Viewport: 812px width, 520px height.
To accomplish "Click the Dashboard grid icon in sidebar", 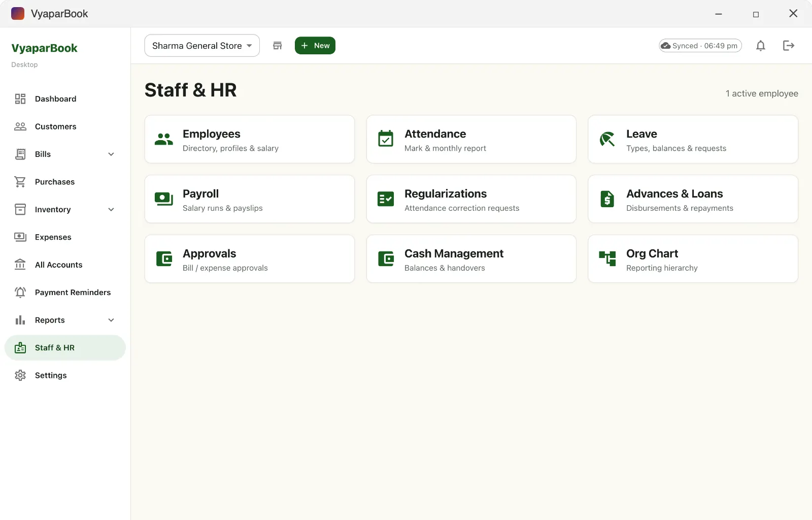I will (20, 99).
